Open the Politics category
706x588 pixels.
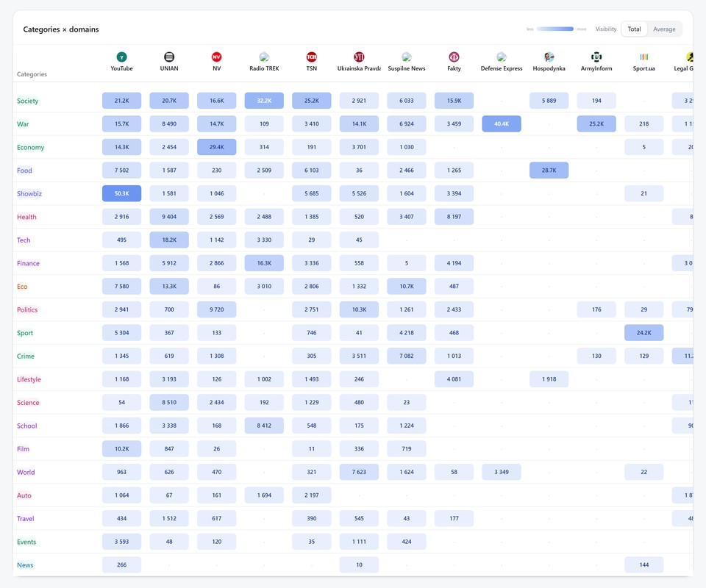point(27,309)
